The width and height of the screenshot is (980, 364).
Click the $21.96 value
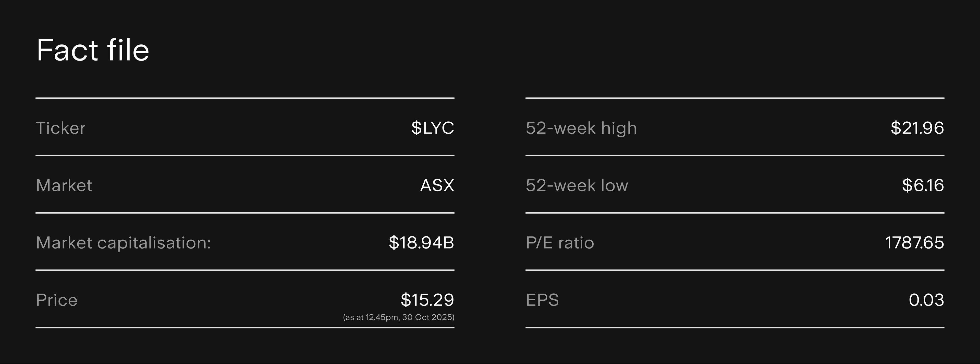(917, 128)
